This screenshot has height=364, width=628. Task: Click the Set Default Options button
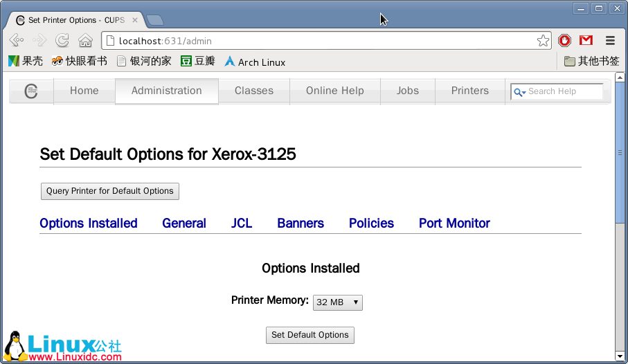[309, 335]
